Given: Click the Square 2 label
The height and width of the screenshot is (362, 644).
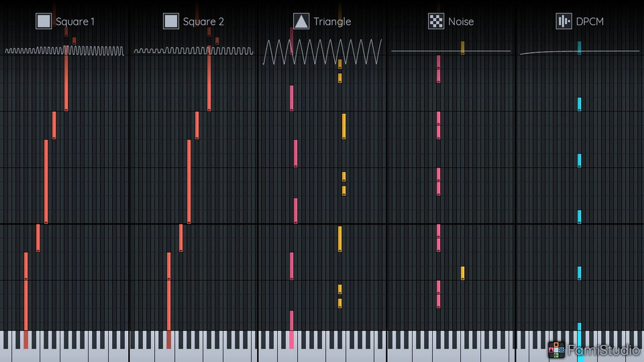Looking at the screenshot, I should (x=203, y=21).
